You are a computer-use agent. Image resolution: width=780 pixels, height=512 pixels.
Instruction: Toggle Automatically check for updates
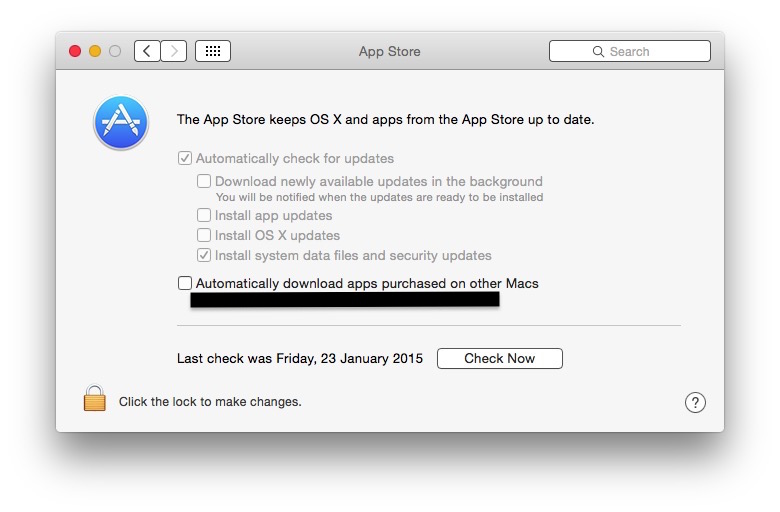pyautogui.click(x=185, y=158)
